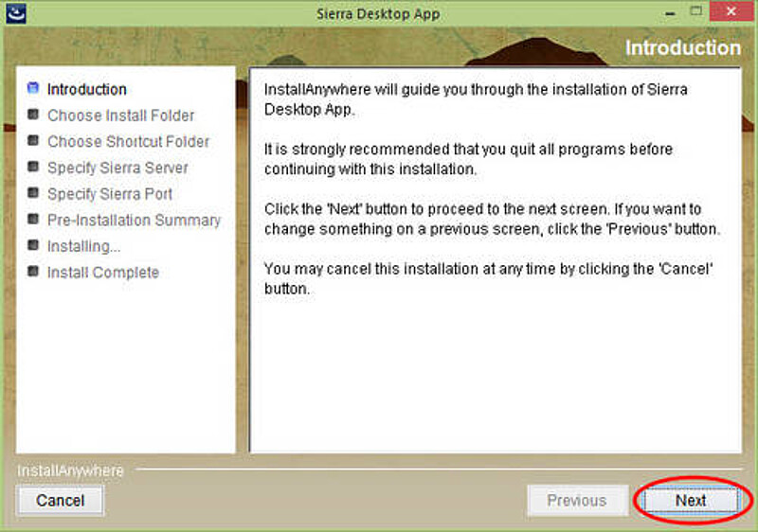
Task: Click the 'strongly recommended' paragraph
Action: (x=468, y=159)
